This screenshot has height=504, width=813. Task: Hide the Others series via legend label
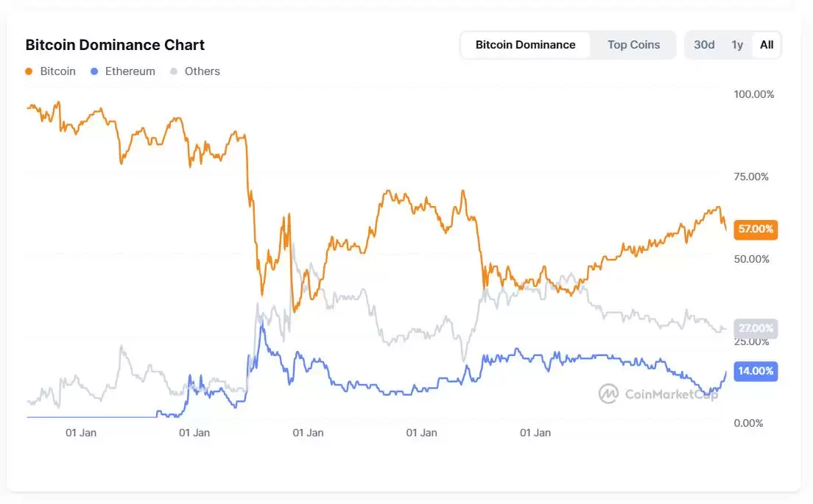[x=203, y=71]
